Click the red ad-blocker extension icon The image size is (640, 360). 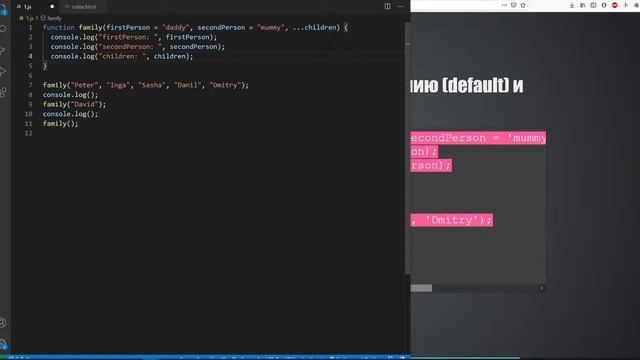click(x=615, y=5)
